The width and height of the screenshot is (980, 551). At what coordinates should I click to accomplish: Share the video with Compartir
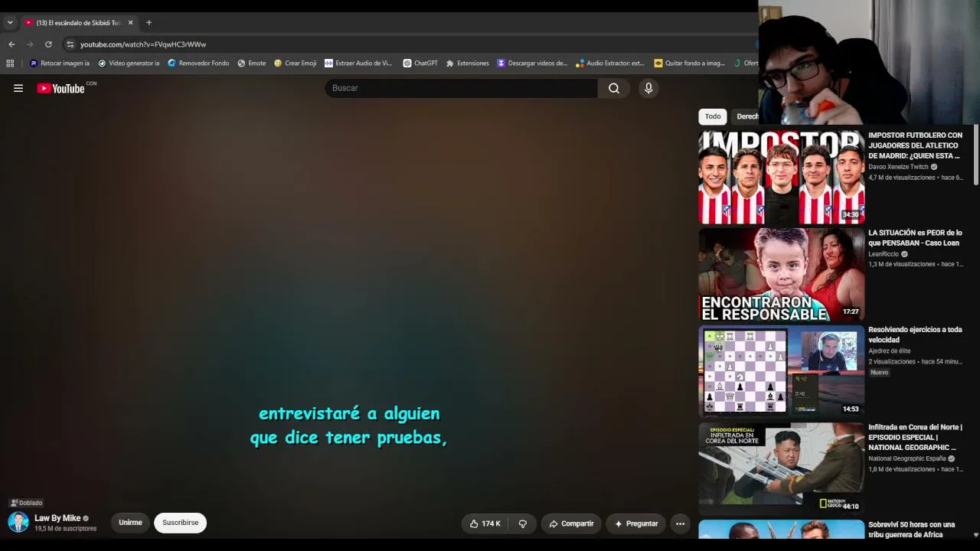click(571, 523)
